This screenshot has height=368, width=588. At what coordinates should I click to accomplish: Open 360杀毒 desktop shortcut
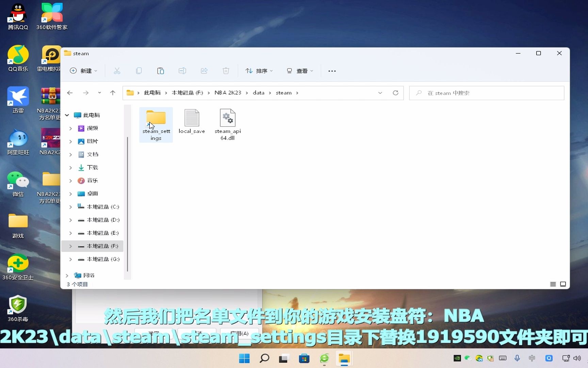click(x=18, y=309)
